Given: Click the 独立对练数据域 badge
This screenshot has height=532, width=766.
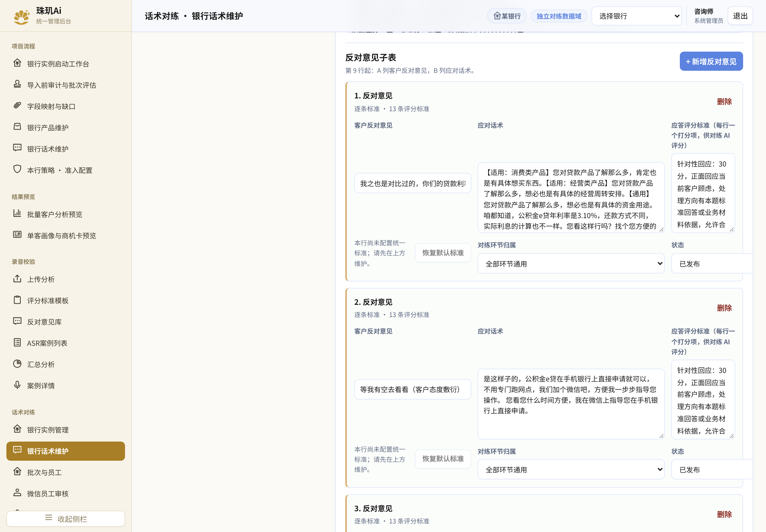Looking at the screenshot, I should [x=559, y=16].
